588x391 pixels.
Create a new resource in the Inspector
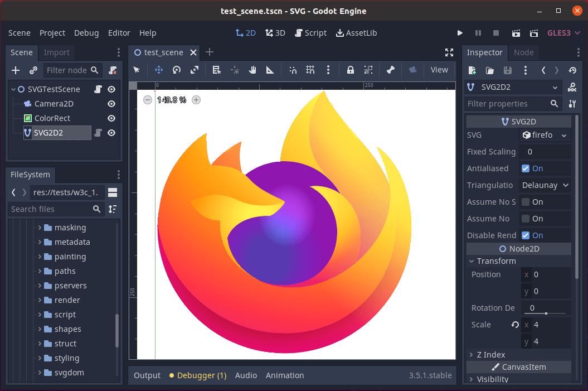click(x=472, y=70)
